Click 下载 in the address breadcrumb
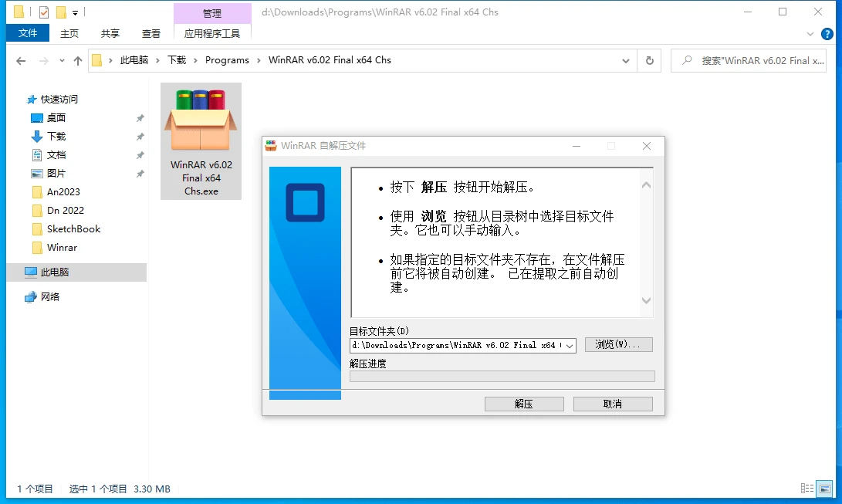Screen dimensions: 842x504 [177, 60]
